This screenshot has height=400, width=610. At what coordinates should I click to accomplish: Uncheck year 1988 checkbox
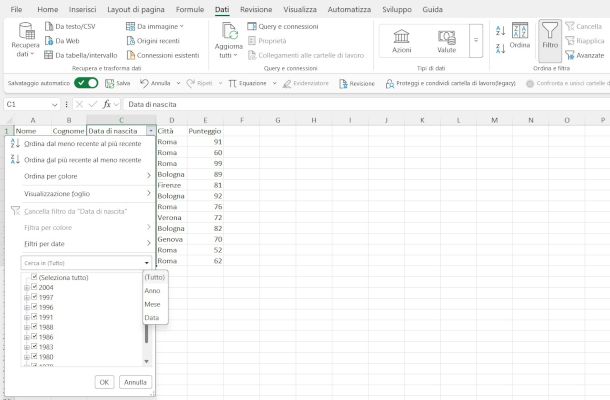coord(34,326)
